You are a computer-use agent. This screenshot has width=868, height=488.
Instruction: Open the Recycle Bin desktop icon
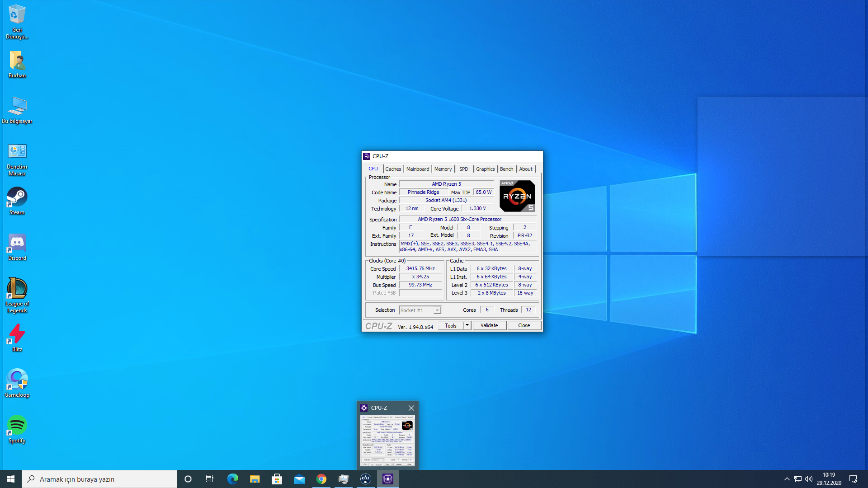pos(17,22)
